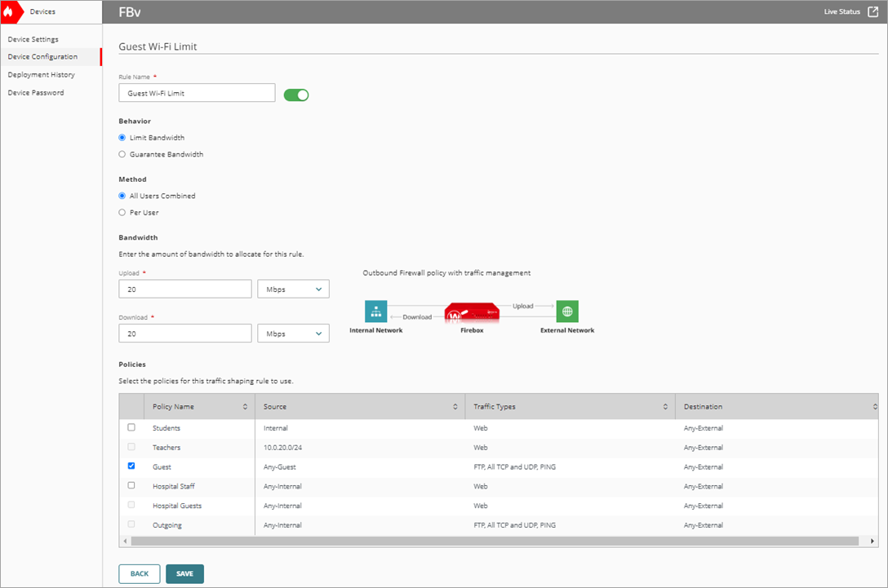This screenshot has width=888, height=588.
Task: Disable the Guest Wi-Fi Limit rule toggle
Action: click(296, 95)
